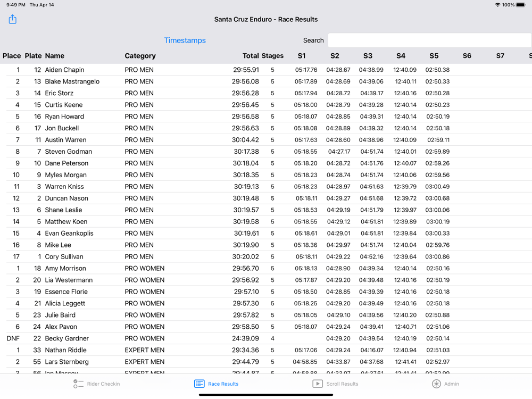Click the S1 column header

[302, 56]
